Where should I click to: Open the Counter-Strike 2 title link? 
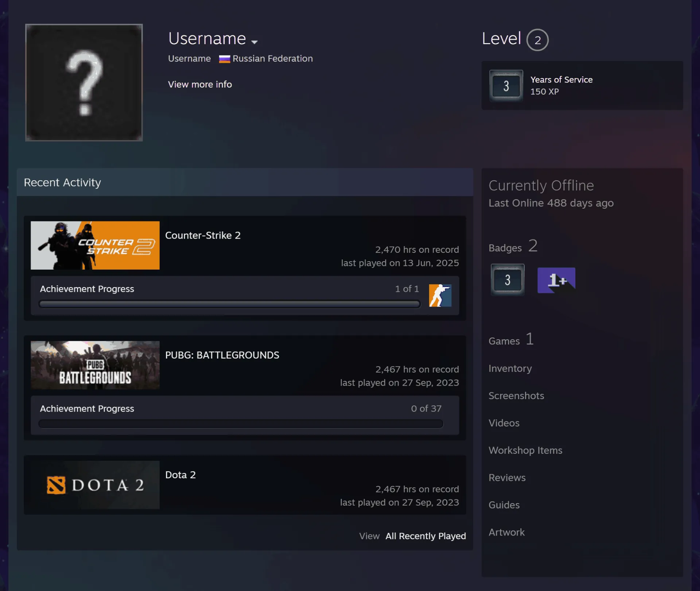[203, 235]
